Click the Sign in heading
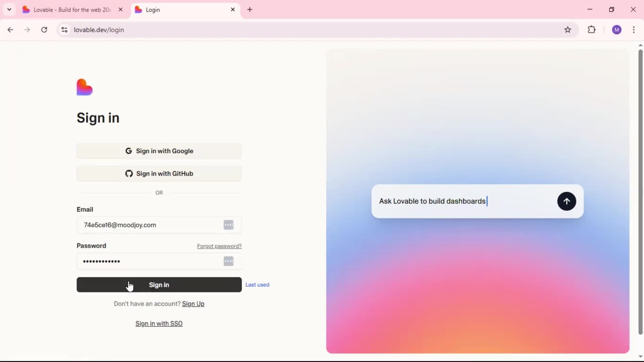 98,118
